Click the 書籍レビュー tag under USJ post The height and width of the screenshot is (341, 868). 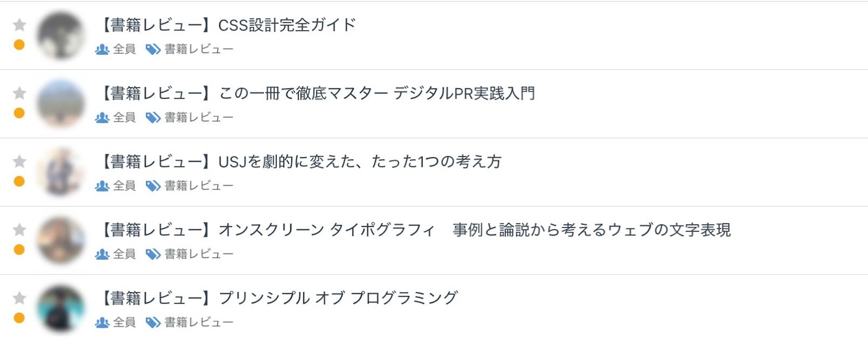click(x=198, y=186)
